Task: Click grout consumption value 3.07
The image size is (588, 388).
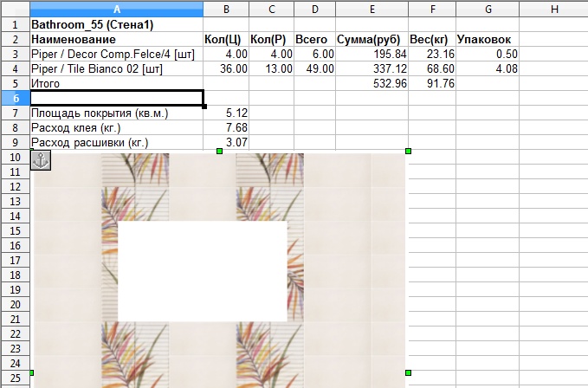Action: 226,142
